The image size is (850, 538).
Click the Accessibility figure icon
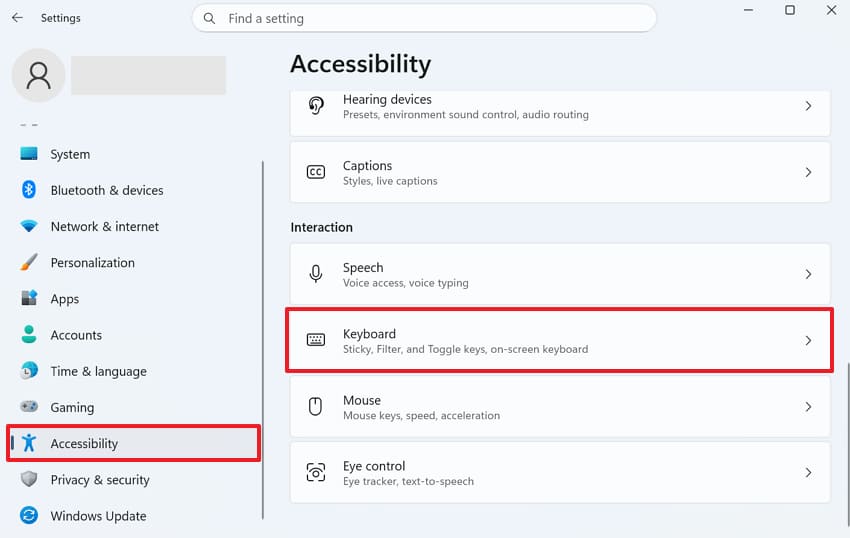(29, 443)
